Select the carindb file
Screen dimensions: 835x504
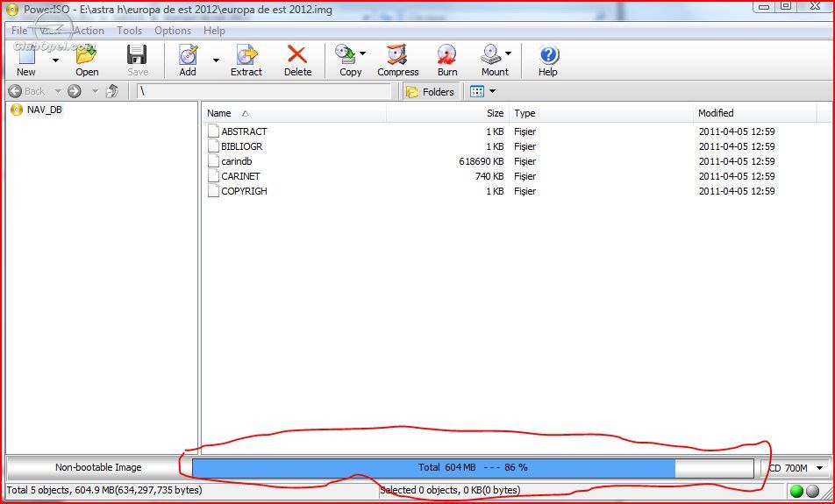237,160
